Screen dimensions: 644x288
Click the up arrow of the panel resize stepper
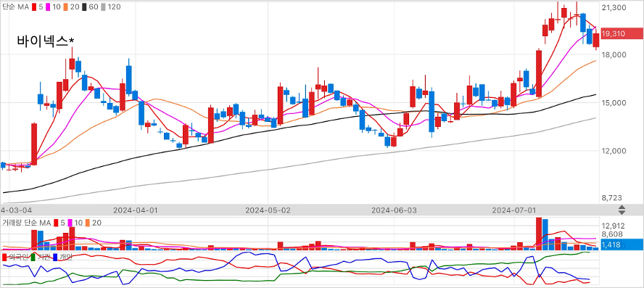pyautogui.click(x=622, y=207)
